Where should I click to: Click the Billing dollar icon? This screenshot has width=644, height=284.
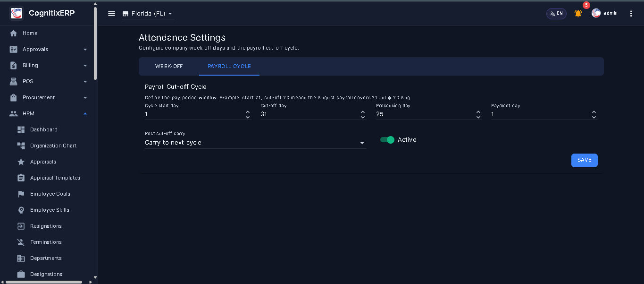[14, 65]
